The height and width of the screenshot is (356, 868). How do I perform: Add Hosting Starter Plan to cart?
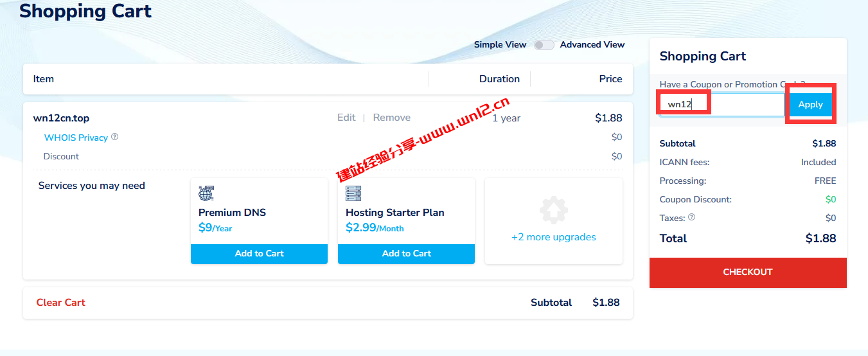[x=406, y=254]
